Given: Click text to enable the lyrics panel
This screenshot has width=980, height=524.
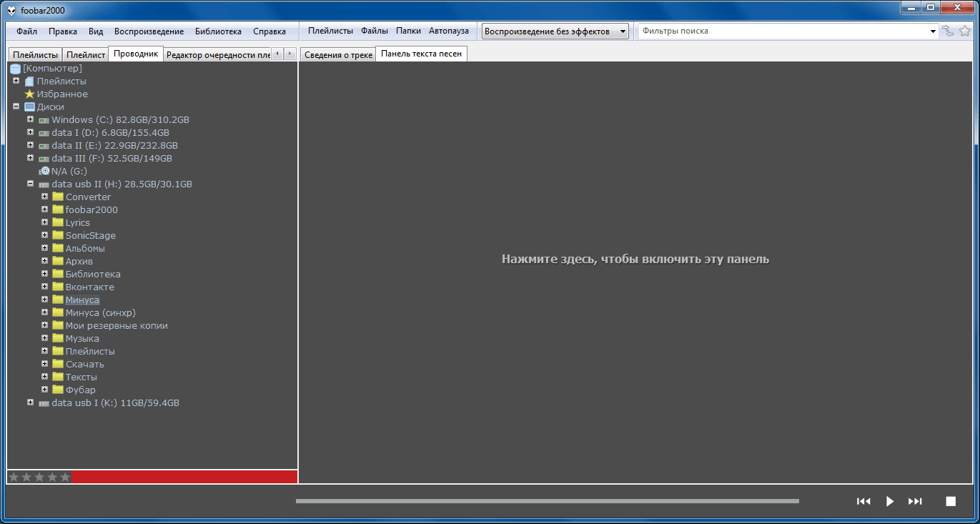Looking at the screenshot, I should pos(635,259).
